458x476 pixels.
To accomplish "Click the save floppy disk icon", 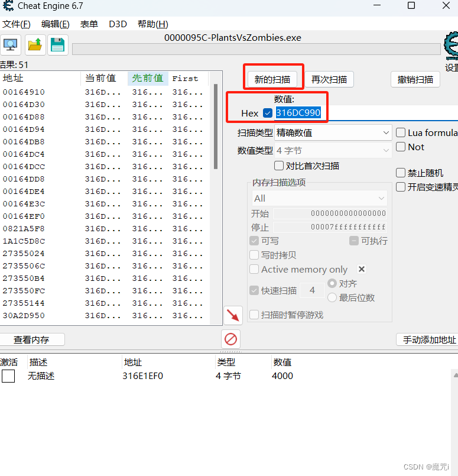I will 58,45.
